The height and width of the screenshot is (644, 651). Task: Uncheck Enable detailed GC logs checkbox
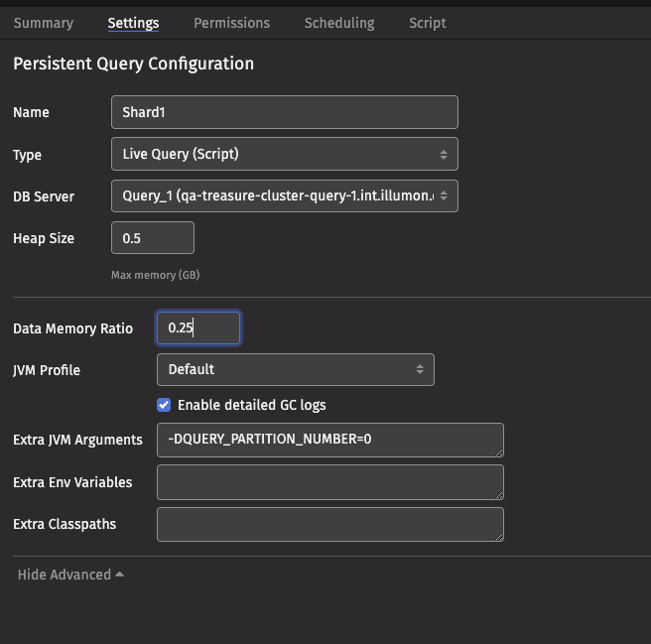(x=164, y=405)
